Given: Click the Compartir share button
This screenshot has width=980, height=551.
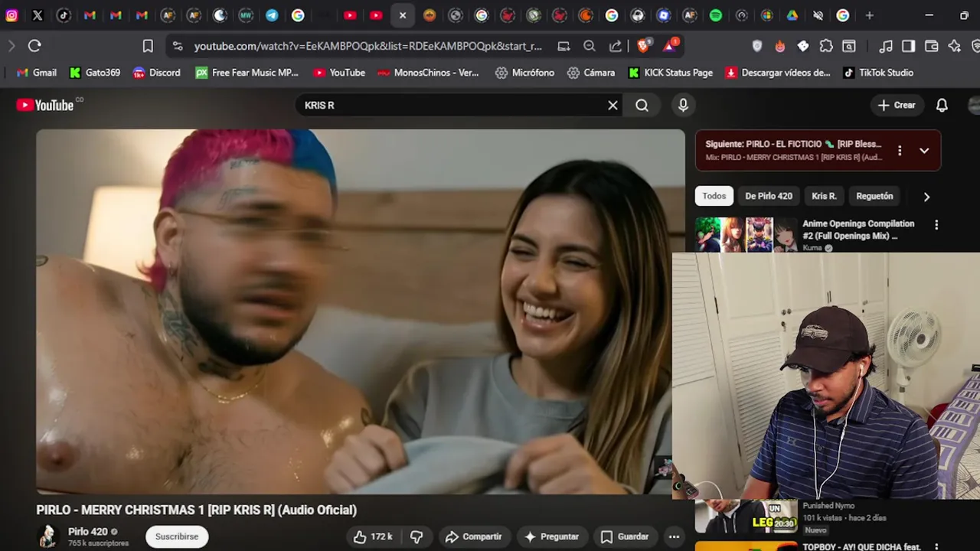Looking at the screenshot, I should pos(474,536).
